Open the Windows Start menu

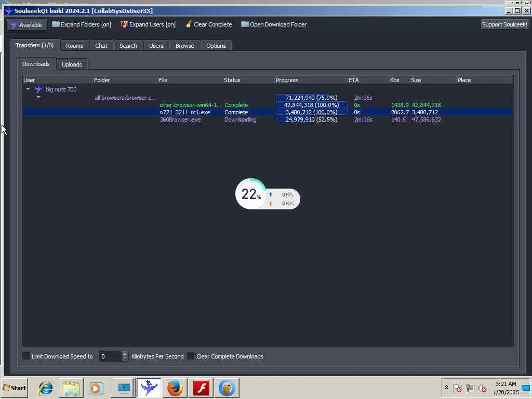14,388
